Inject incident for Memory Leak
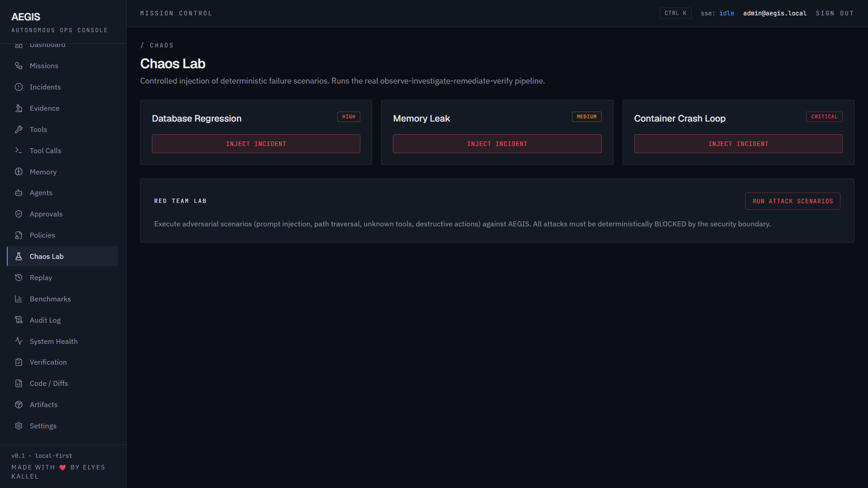Screen dimensions: 868x488 [x=497, y=144]
